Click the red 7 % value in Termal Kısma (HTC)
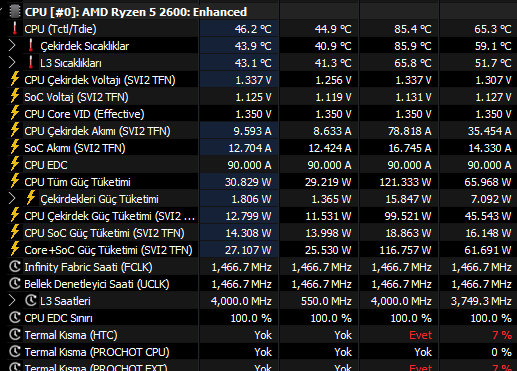The image size is (517, 371). [502, 335]
